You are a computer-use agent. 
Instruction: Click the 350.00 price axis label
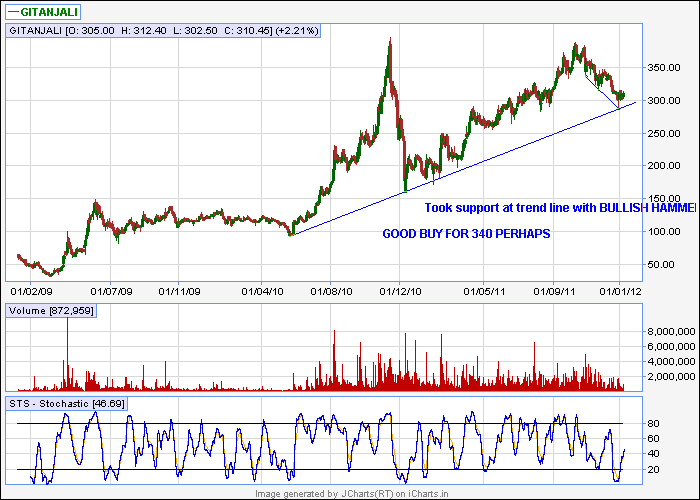664,68
